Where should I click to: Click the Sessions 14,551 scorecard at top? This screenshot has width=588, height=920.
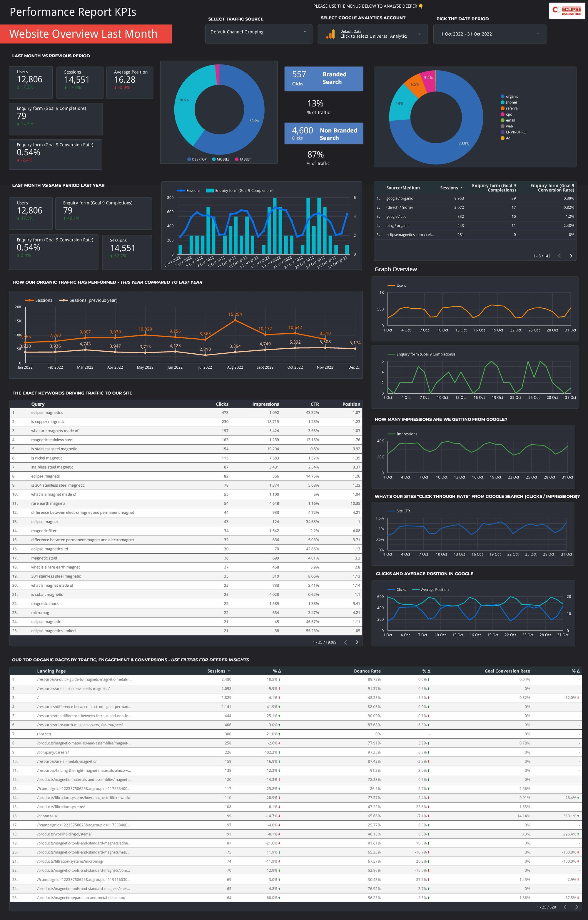[x=80, y=82]
